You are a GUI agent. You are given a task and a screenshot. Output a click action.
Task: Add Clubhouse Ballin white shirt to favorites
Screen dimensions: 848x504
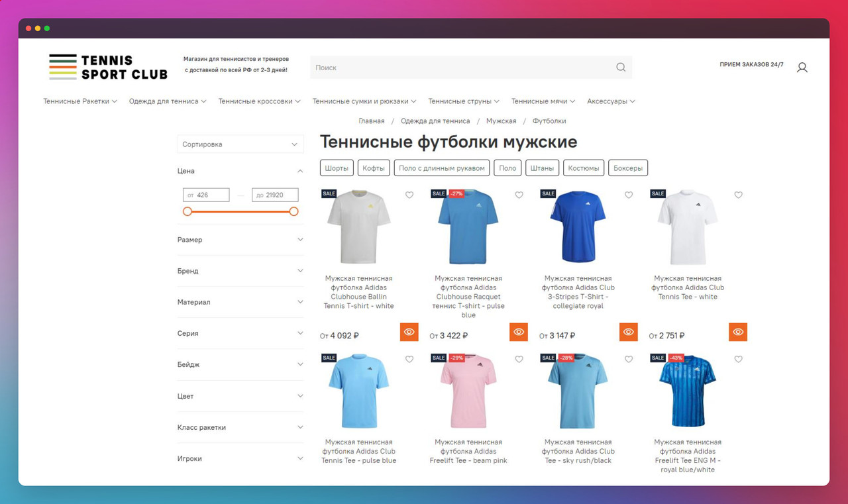[x=409, y=195]
